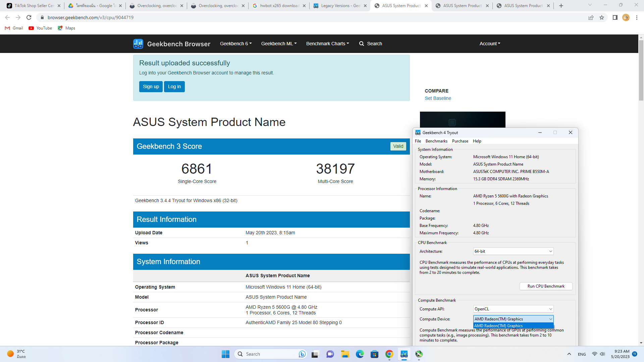Open the Wi-Fi network icon
The width and height of the screenshot is (644, 362).
tap(594, 354)
